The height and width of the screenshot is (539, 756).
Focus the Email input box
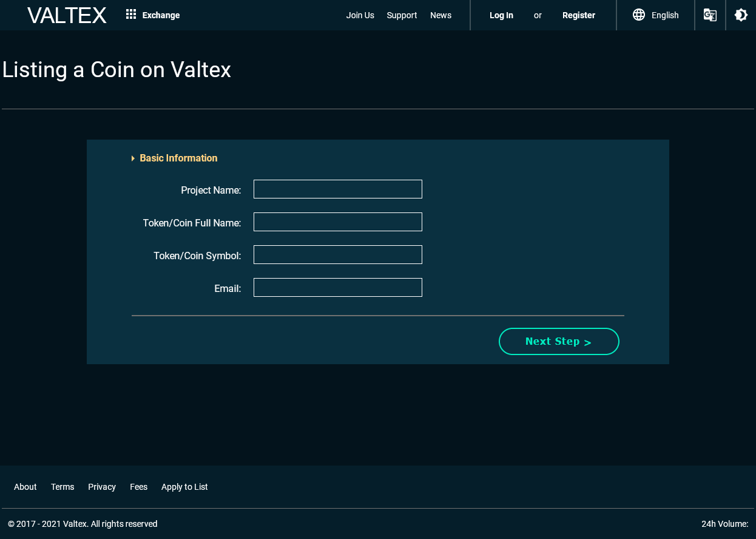[x=338, y=287]
